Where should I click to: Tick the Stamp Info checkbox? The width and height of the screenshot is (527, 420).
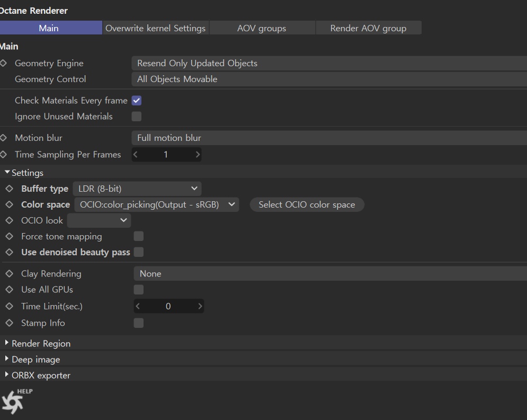click(138, 323)
